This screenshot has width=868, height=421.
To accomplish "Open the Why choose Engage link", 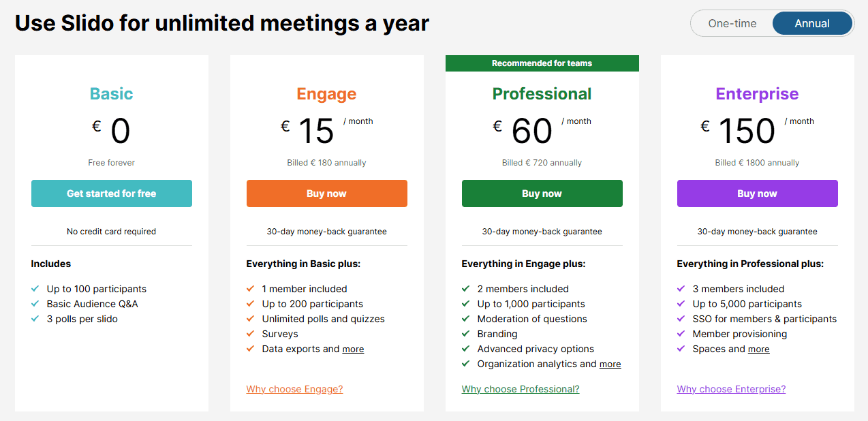I will (294, 389).
